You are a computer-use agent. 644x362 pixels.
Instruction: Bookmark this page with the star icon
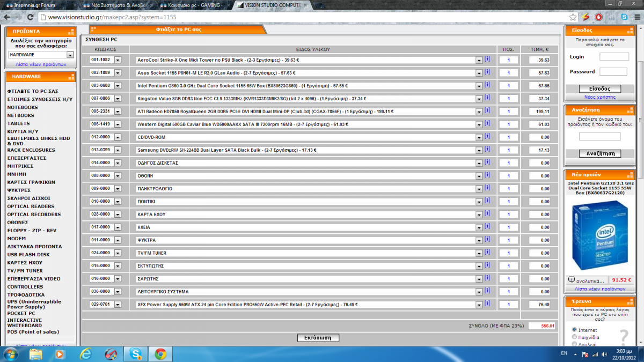573,17
